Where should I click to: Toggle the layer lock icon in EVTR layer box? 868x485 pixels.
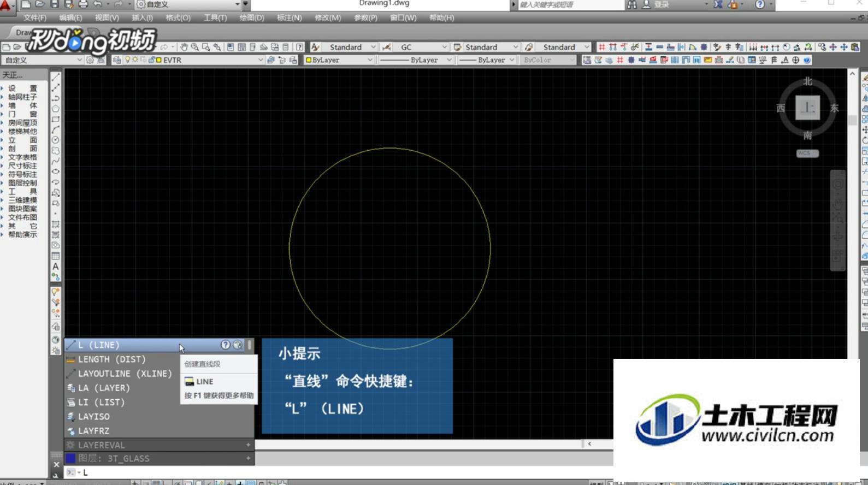pos(151,60)
